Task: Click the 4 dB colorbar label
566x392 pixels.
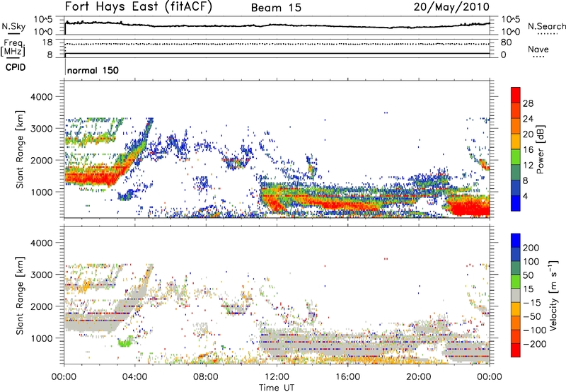Action: [525, 196]
